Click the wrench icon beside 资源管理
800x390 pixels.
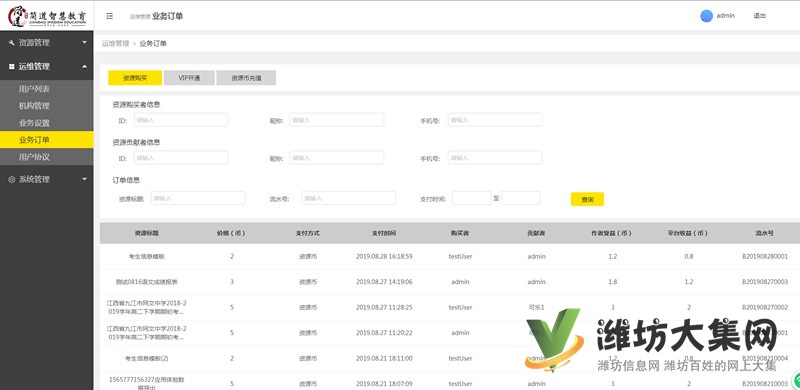point(12,43)
